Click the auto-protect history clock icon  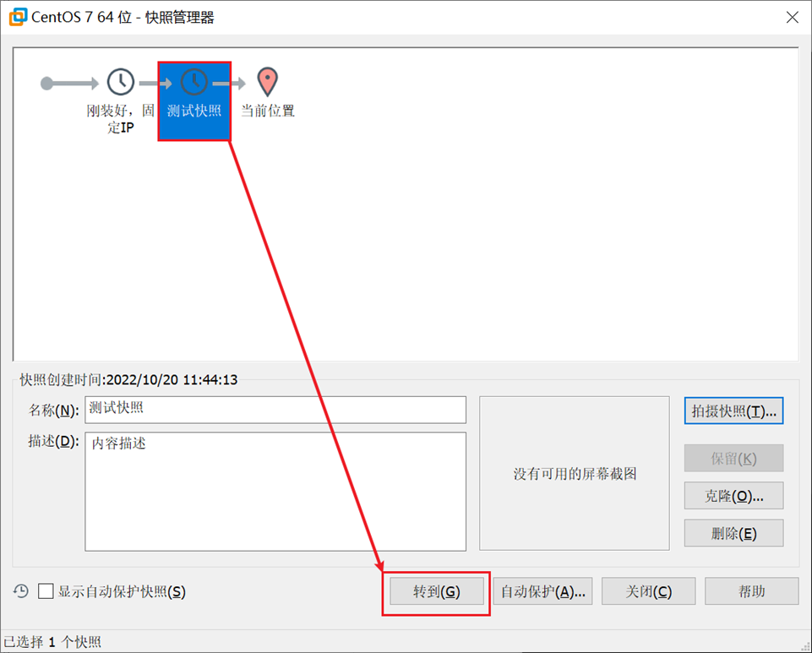pyautogui.click(x=21, y=591)
